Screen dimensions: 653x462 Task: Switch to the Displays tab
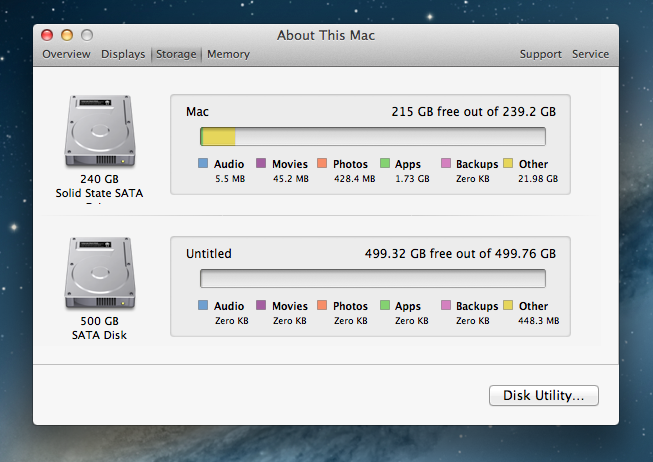[123, 54]
